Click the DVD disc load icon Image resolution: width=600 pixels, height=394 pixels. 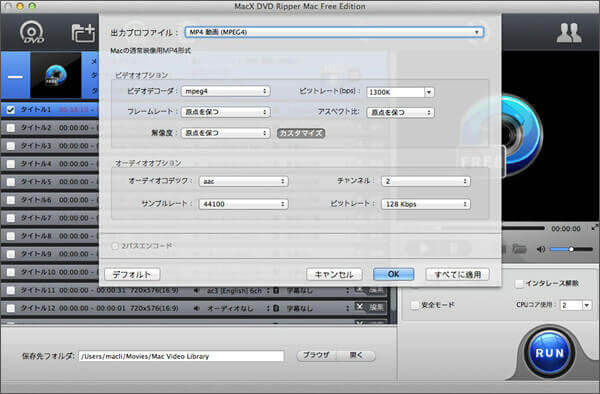tap(32, 33)
